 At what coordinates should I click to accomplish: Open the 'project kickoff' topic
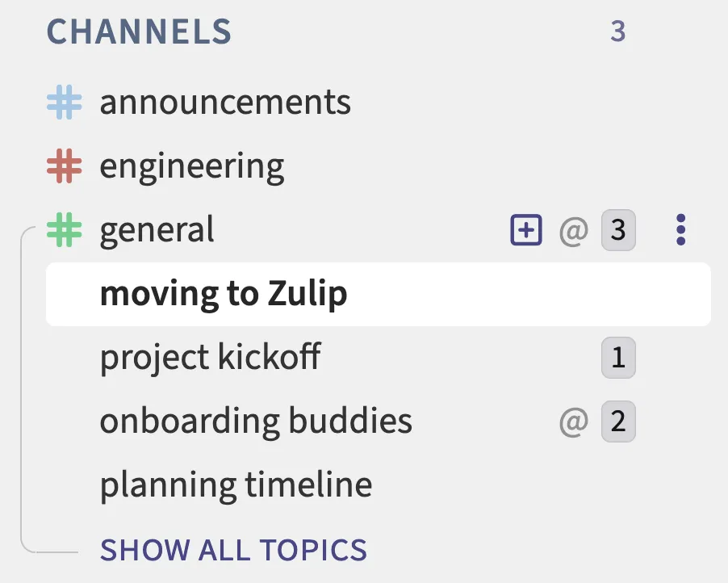(x=211, y=358)
